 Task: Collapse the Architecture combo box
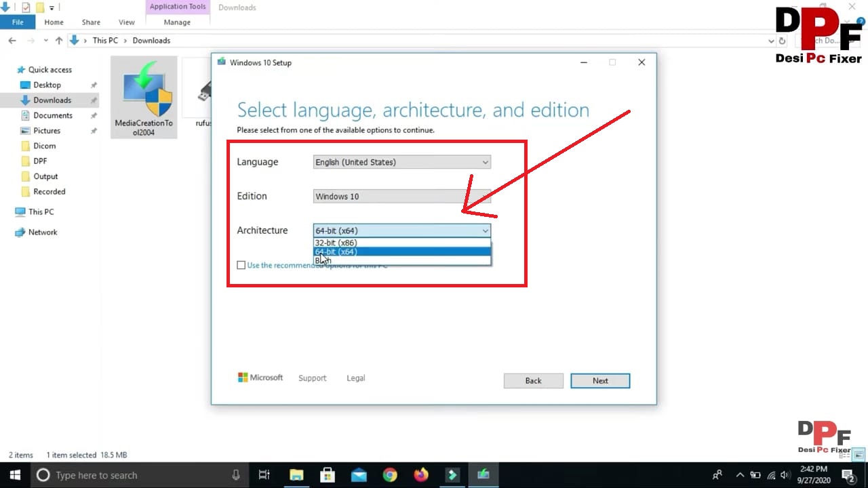[x=401, y=230]
